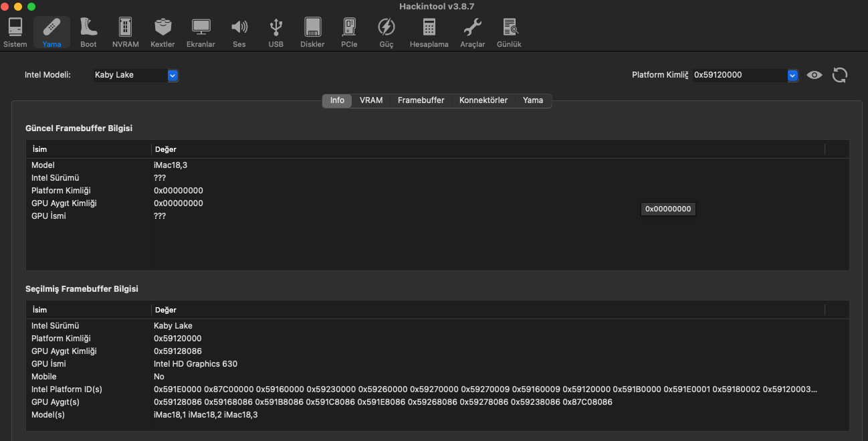The height and width of the screenshot is (441, 868).
Task: Open the Hesaplama calculator icon
Action: (x=429, y=33)
